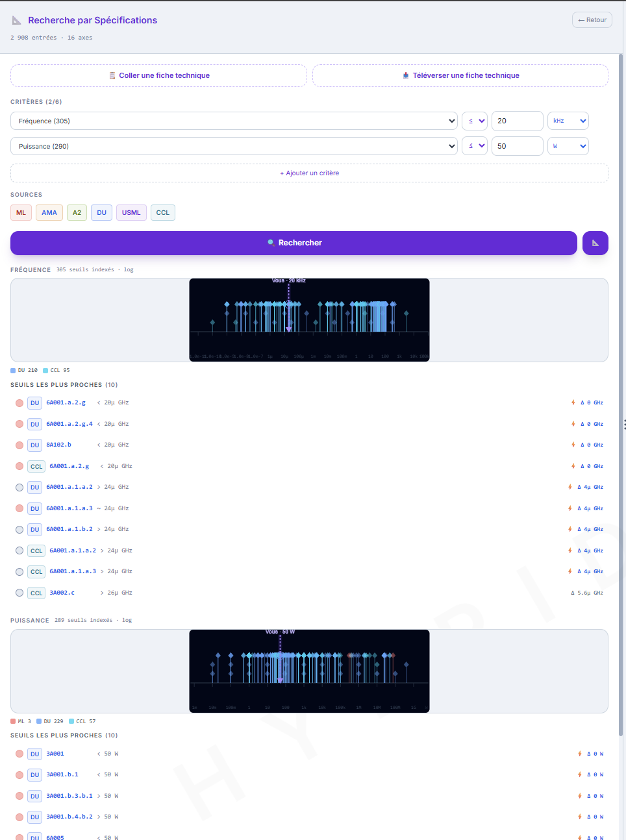The width and height of the screenshot is (626, 840).
Task: Open the Fréquence (305) criterion dropdown
Action: (234, 121)
